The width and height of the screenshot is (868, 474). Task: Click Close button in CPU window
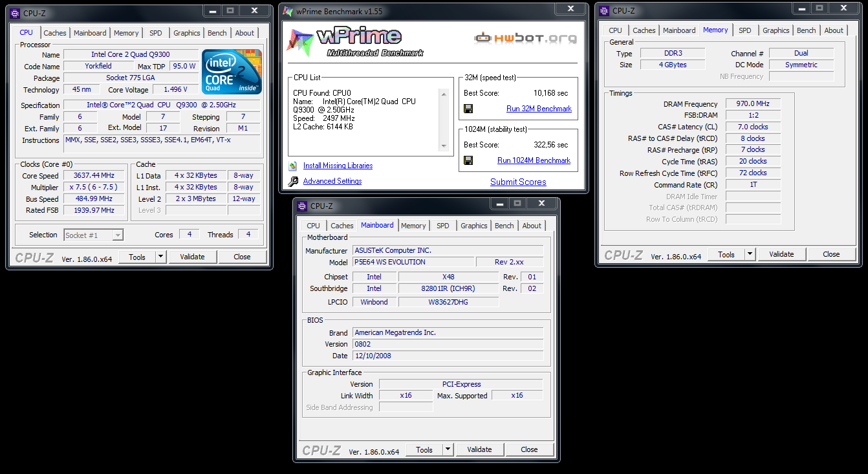[242, 257]
